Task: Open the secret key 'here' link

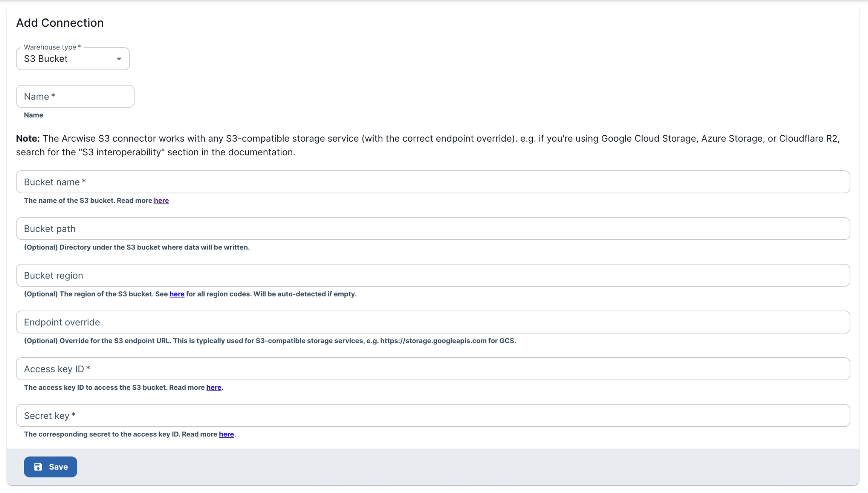Action: pos(226,434)
